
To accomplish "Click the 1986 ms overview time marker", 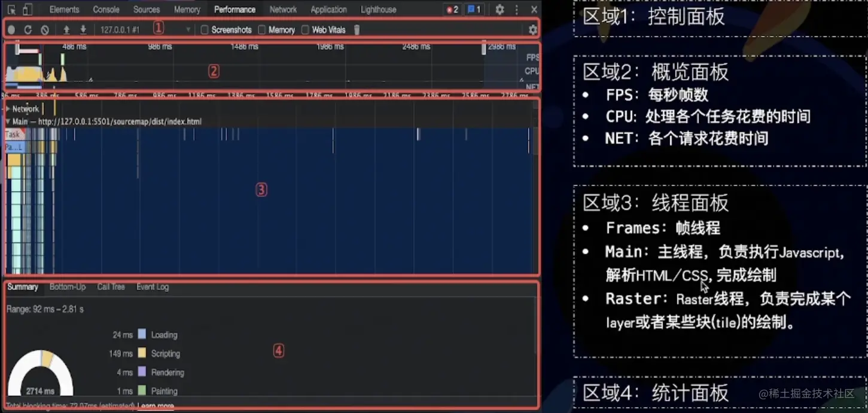I will pyautogui.click(x=330, y=46).
